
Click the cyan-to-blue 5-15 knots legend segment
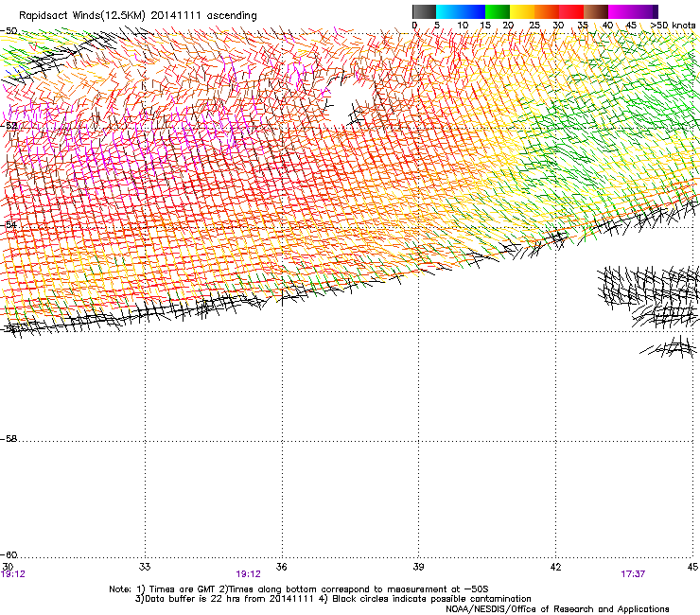coord(461,11)
